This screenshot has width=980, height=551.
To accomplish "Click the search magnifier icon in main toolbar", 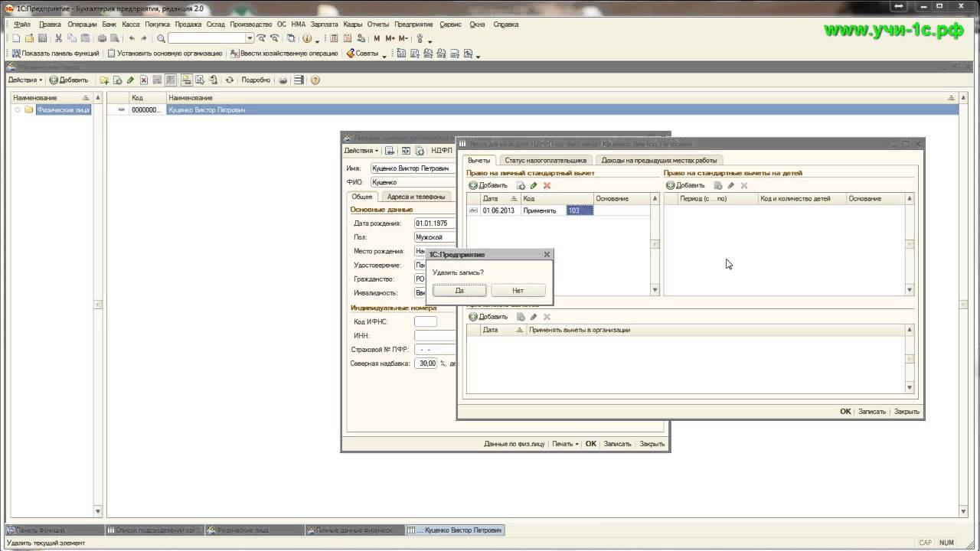I will [x=161, y=38].
